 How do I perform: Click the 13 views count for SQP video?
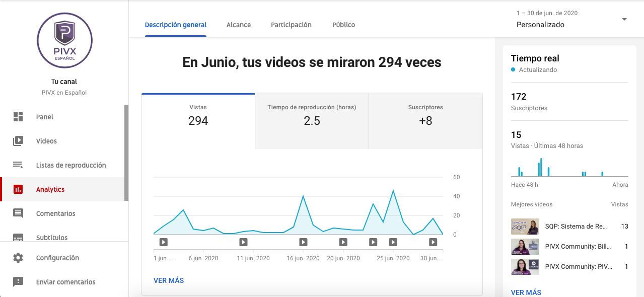[624, 227]
